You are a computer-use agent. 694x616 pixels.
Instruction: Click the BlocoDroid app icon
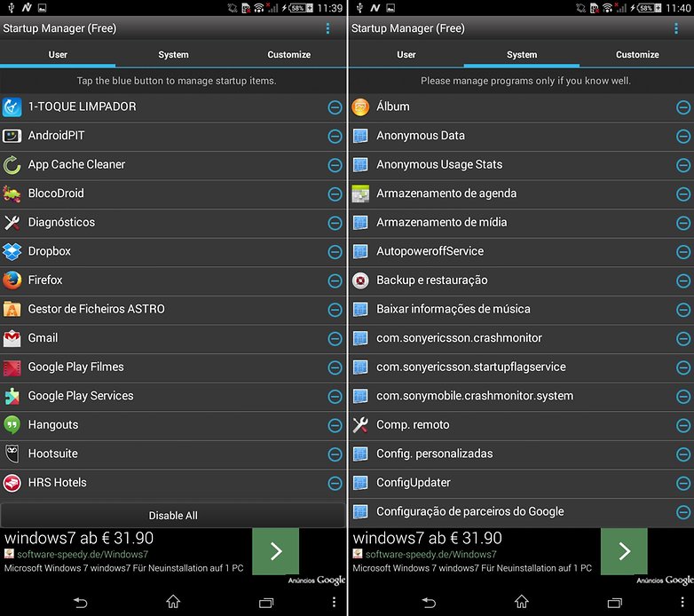12,193
